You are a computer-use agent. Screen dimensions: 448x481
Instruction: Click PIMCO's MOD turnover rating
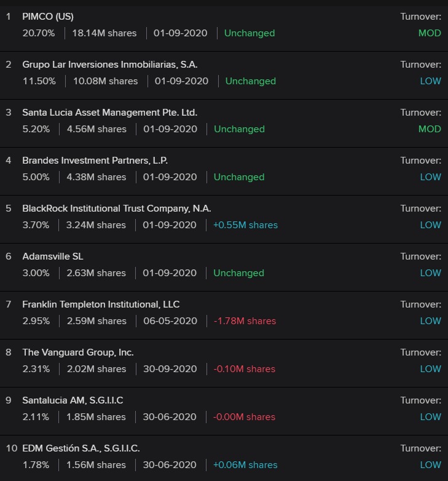pos(430,33)
